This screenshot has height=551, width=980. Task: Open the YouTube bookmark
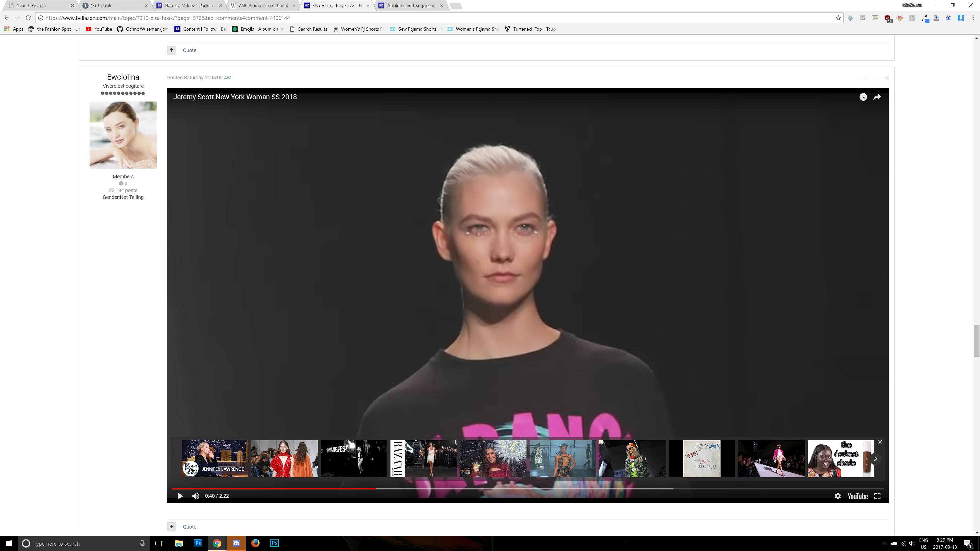coord(99,29)
